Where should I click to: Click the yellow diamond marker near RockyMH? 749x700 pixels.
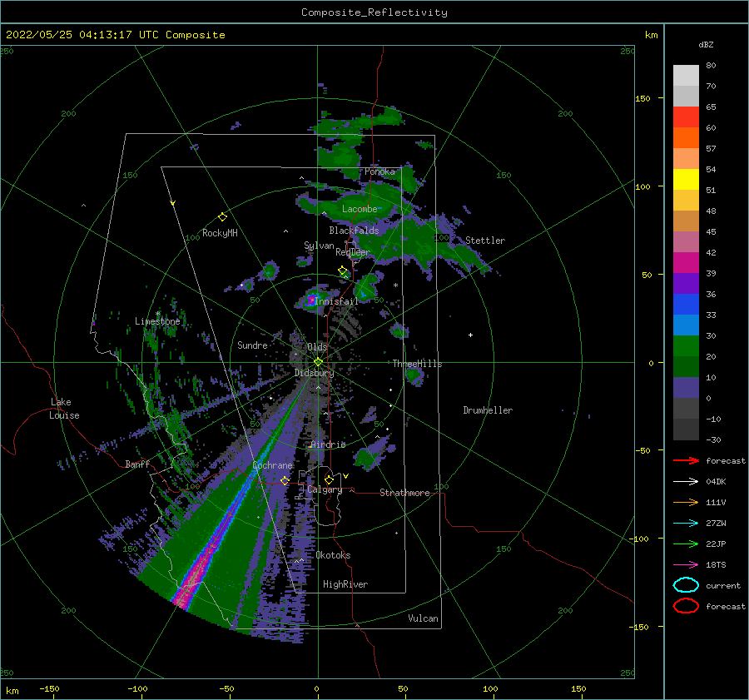point(222,217)
